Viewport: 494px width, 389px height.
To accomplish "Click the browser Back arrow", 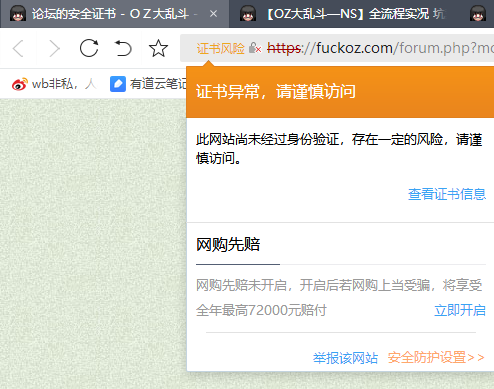I will pos(18,49).
